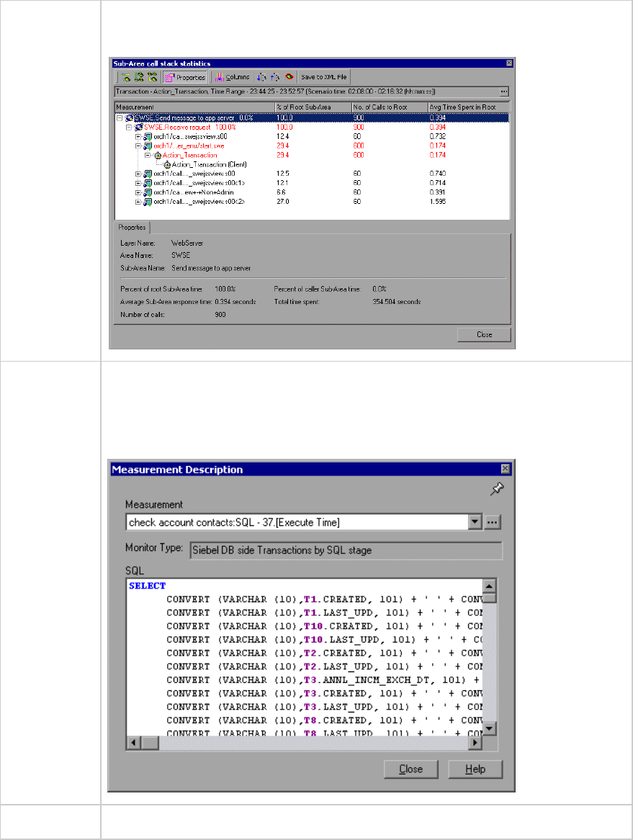The height and width of the screenshot is (840, 633).
Task: Select SWSE.Send message to app server row
Action: pos(312,118)
